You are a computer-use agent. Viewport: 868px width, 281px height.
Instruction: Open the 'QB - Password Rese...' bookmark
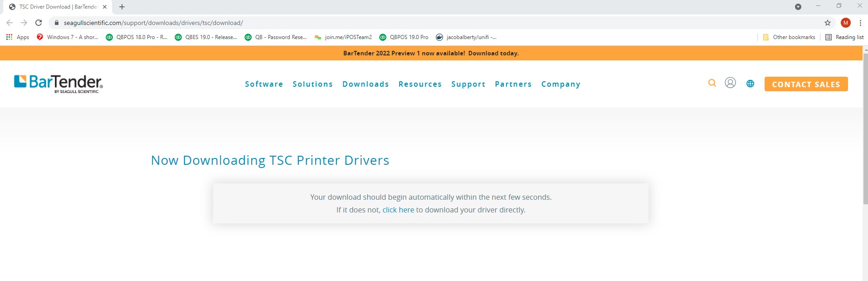pyautogui.click(x=276, y=37)
